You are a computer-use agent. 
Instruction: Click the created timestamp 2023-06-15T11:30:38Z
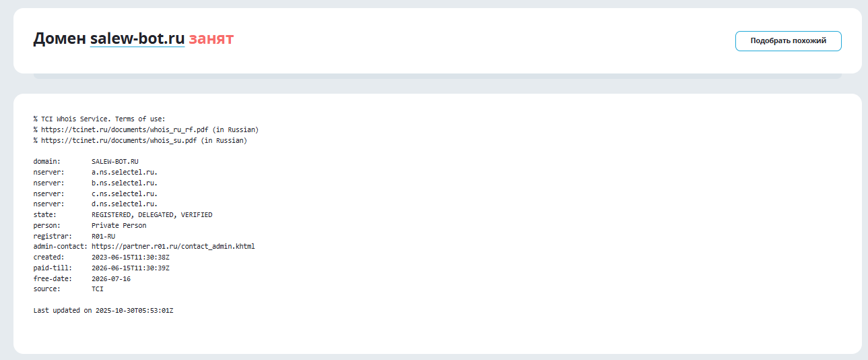point(131,257)
